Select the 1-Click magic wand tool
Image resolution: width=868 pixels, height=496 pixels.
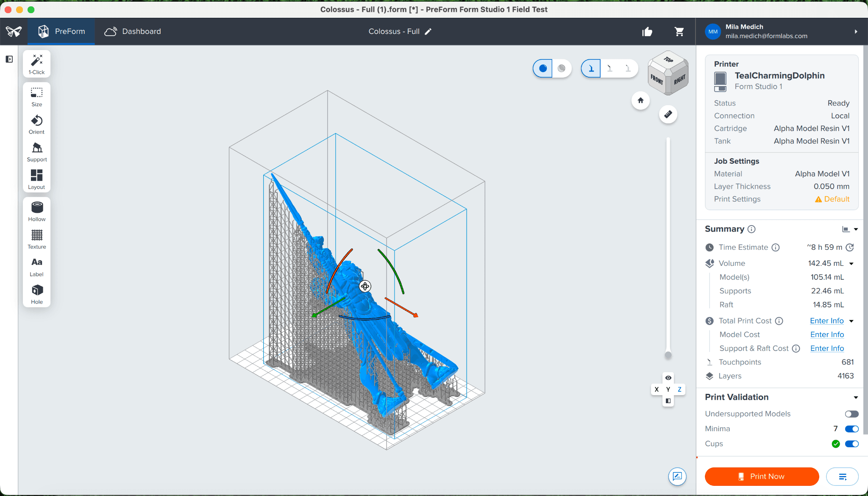tap(37, 64)
